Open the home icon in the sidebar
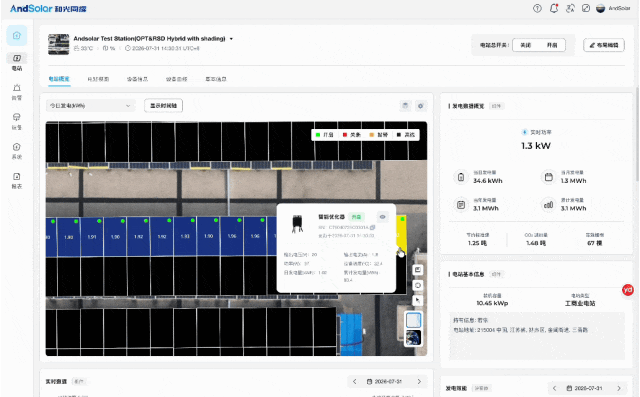640x397 pixels. pyautogui.click(x=17, y=35)
